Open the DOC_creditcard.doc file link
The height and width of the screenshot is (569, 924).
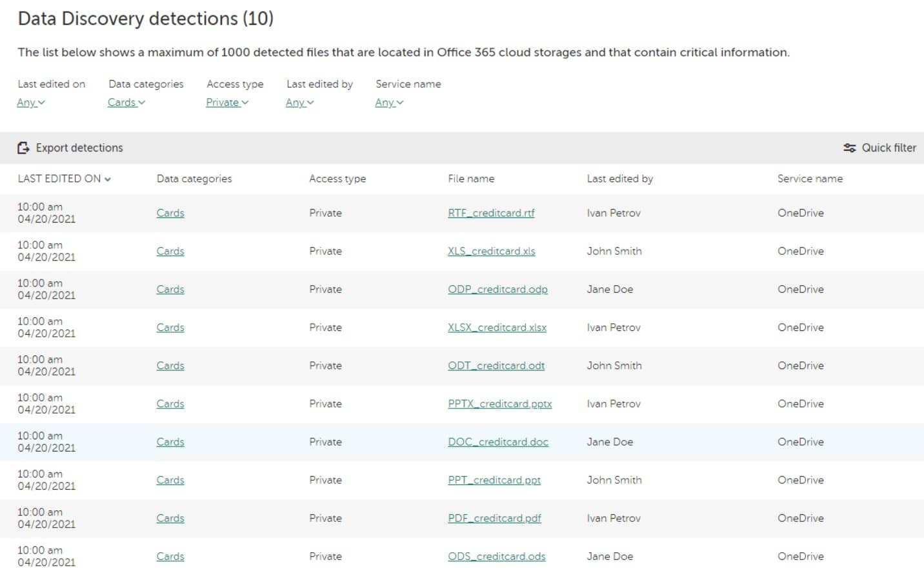coord(498,442)
